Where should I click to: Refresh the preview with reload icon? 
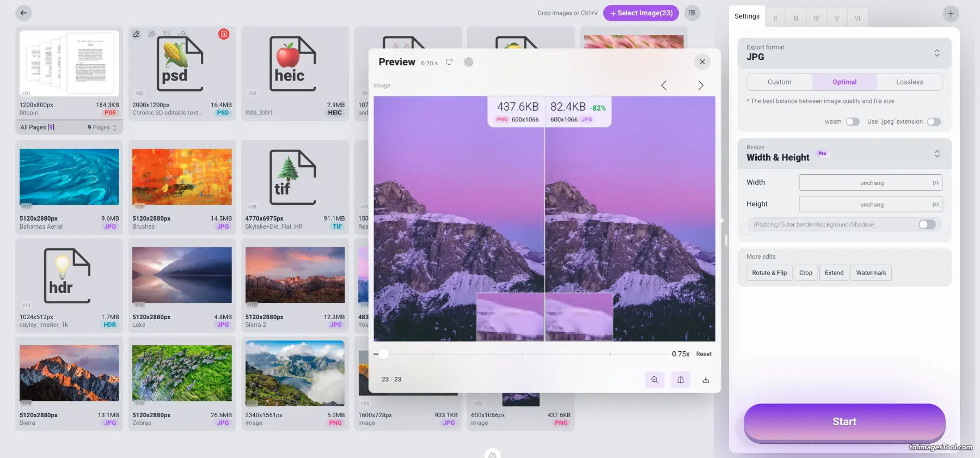pyautogui.click(x=449, y=62)
